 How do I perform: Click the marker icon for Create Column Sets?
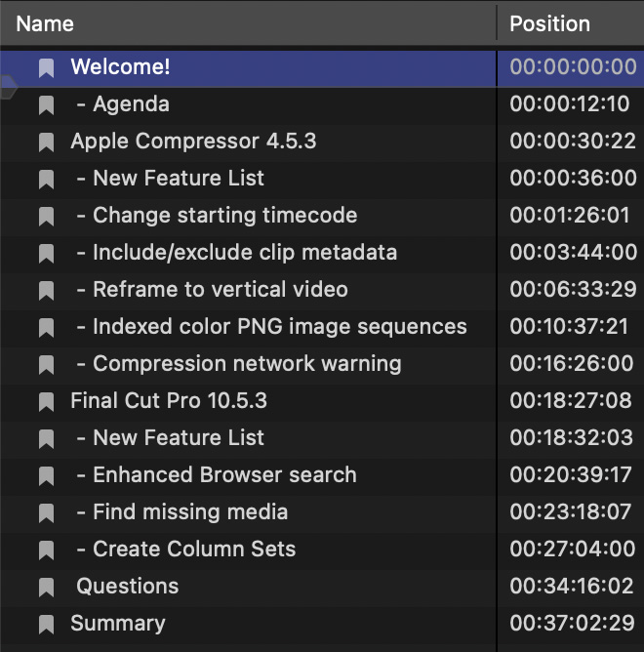[46, 550]
